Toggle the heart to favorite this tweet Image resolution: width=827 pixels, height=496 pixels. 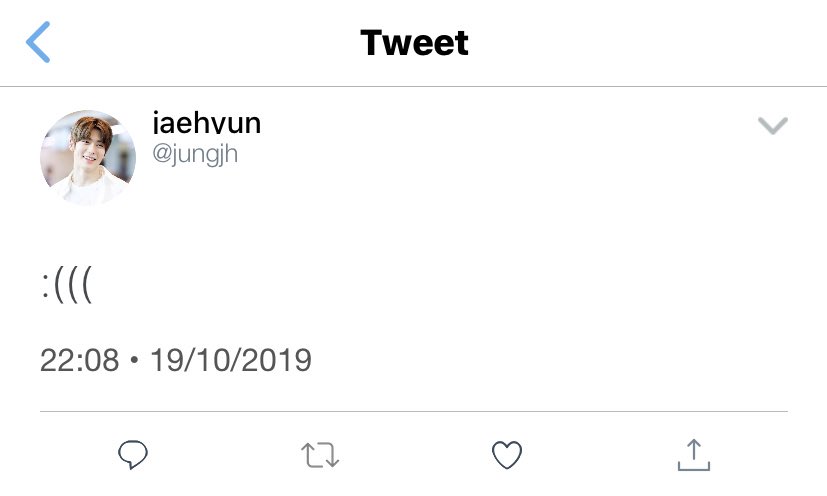(507, 455)
